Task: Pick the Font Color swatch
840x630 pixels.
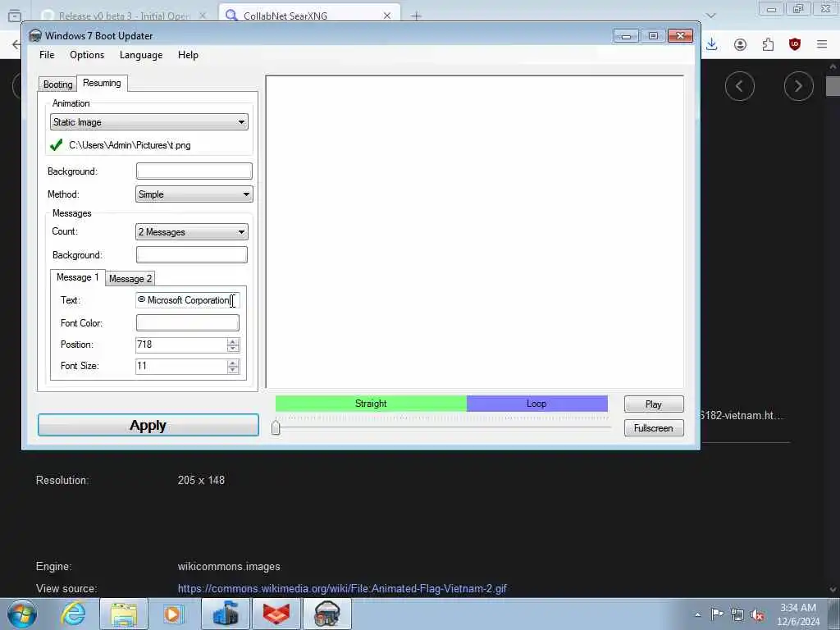Action: click(x=188, y=323)
